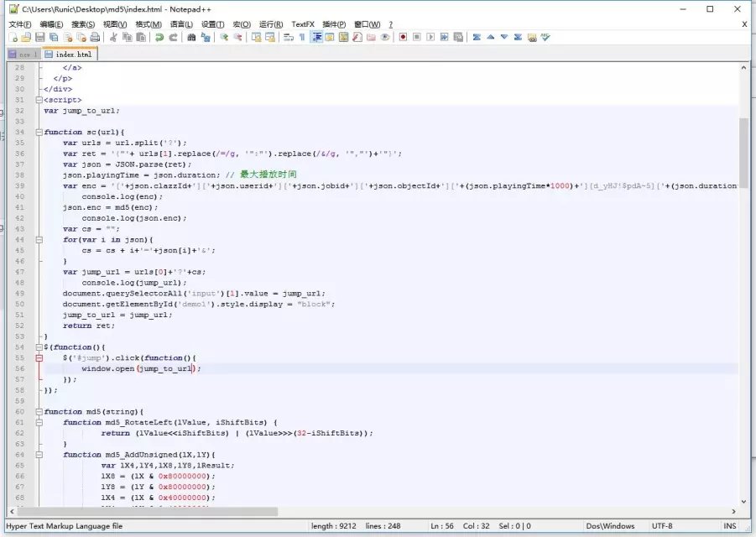The image size is (756, 537).
Task: Open the 窗口(W) menu
Action: click(367, 24)
